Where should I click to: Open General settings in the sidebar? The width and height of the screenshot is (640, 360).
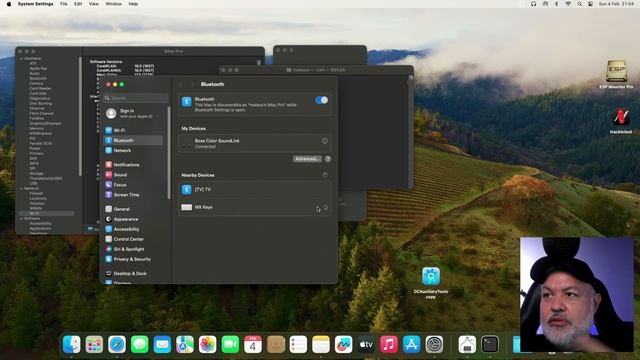[x=133, y=209]
